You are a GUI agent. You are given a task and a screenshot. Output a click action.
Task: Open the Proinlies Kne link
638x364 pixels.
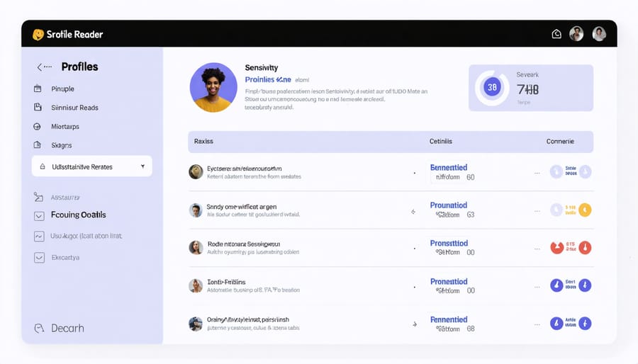coord(268,79)
